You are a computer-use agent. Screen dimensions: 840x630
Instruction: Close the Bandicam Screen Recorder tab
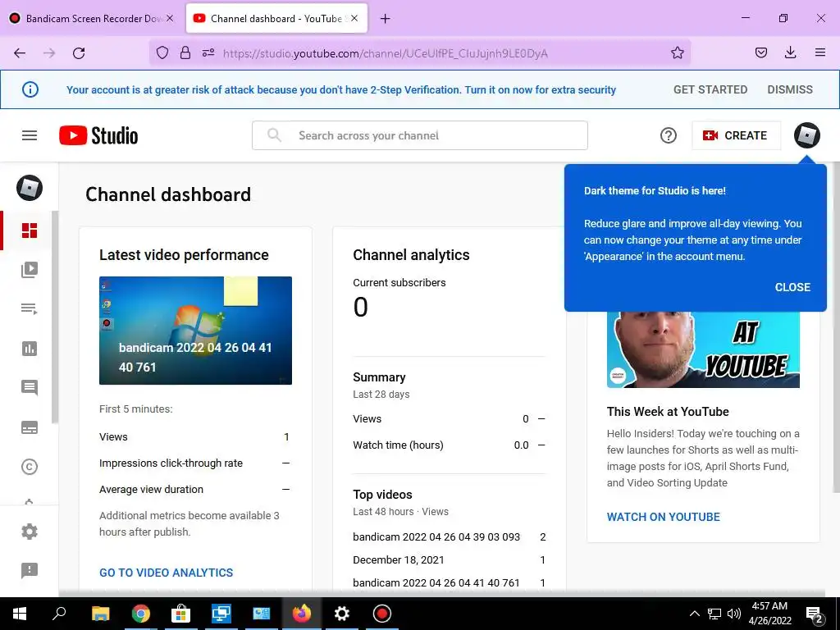pos(170,18)
